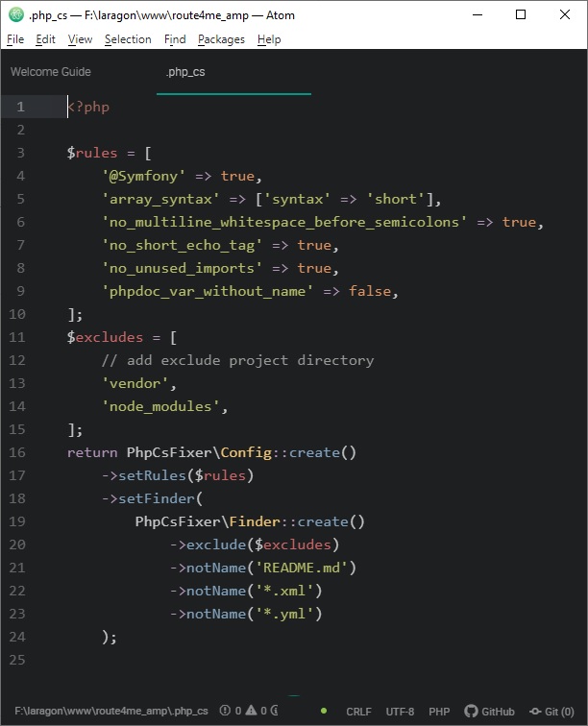Click the 'phpdoc_var_without_name' key
This screenshot has width=588, height=726.
click(x=208, y=291)
